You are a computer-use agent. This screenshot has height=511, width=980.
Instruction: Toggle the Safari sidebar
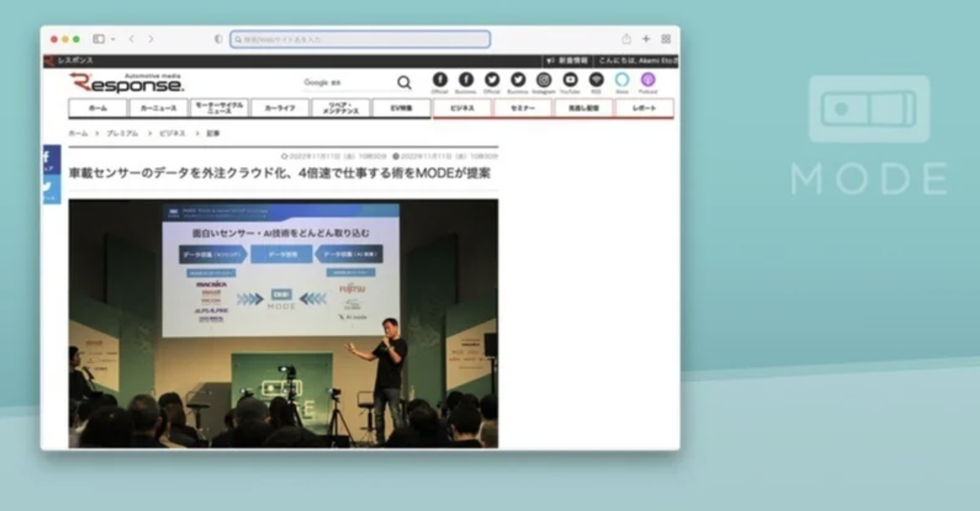coord(99,39)
